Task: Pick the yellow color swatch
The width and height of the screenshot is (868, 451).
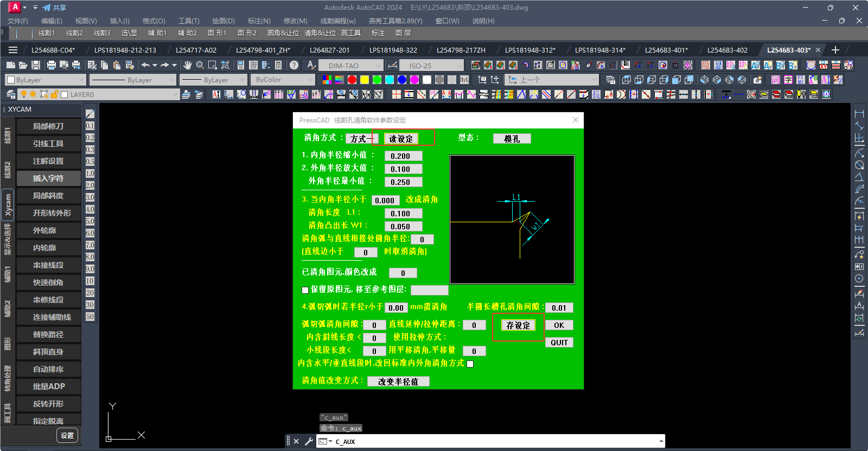Action: pos(365,80)
